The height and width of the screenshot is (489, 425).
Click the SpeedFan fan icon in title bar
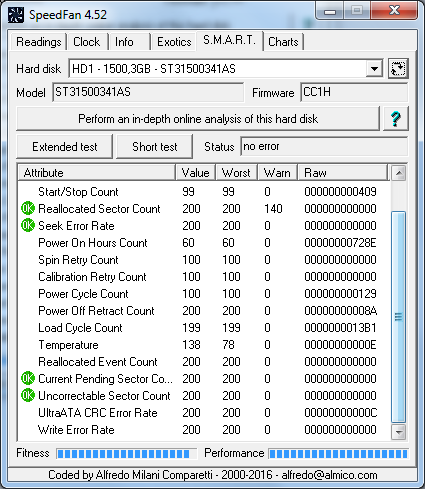16,15
